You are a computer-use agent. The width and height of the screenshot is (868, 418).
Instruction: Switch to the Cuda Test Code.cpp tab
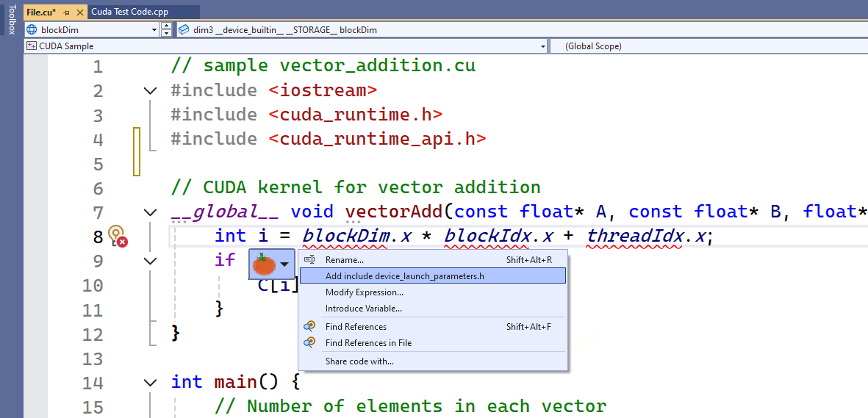(129, 12)
